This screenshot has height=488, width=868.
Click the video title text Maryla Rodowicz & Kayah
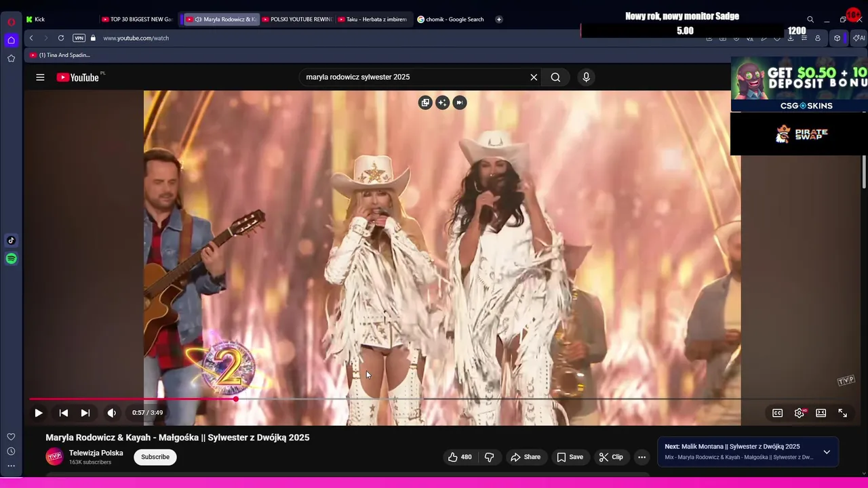pyautogui.click(x=178, y=438)
